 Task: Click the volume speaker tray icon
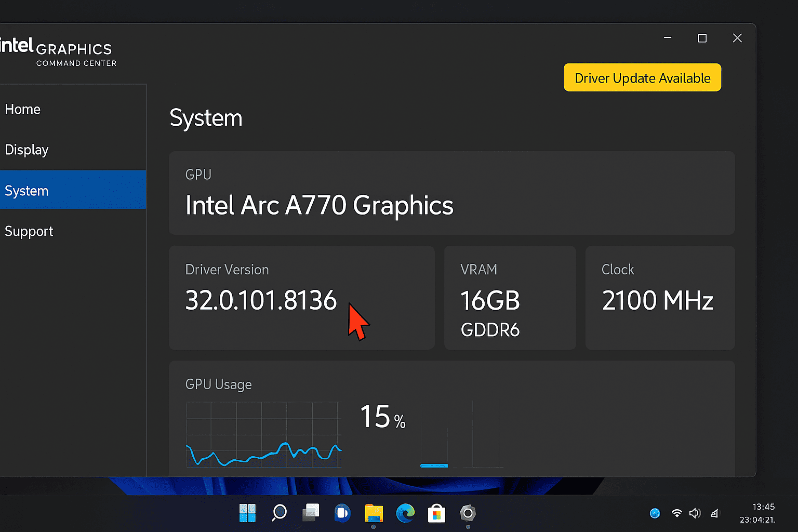tap(695, 513)
